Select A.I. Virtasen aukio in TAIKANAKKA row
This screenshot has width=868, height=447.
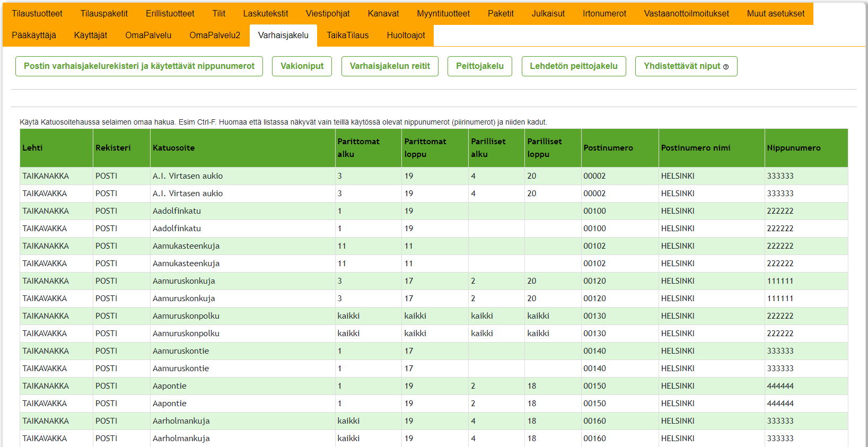coord(188,176)
